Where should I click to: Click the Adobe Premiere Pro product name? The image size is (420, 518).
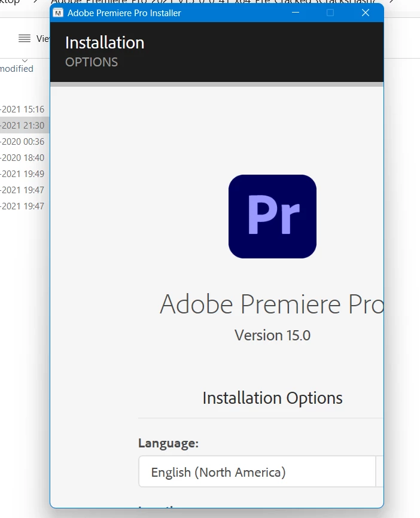[272, 304]
